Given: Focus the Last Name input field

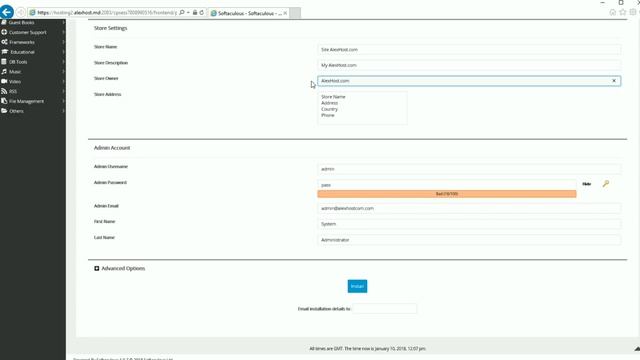Looking at the screenshot, I should click(469, 240).
